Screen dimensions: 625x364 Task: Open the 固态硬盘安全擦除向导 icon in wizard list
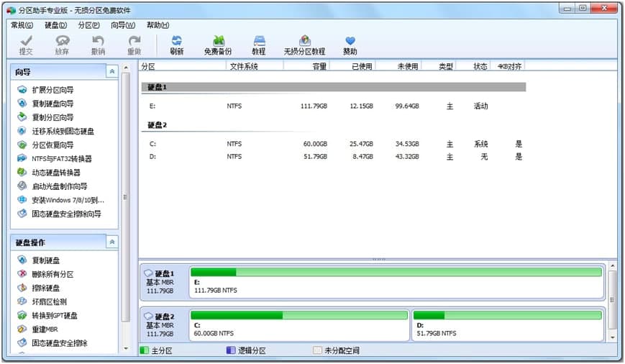(22, 214)
